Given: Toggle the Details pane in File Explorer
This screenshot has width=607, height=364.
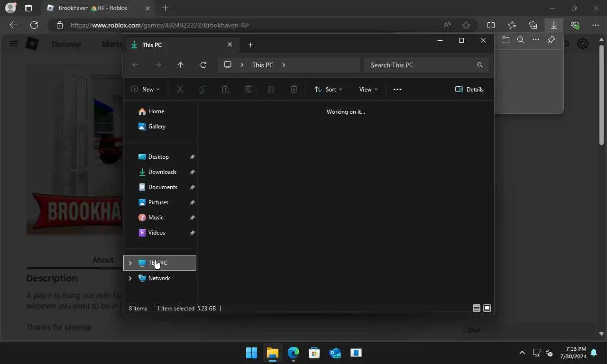Looking at the screenshot, I should (x=469, y=89).
